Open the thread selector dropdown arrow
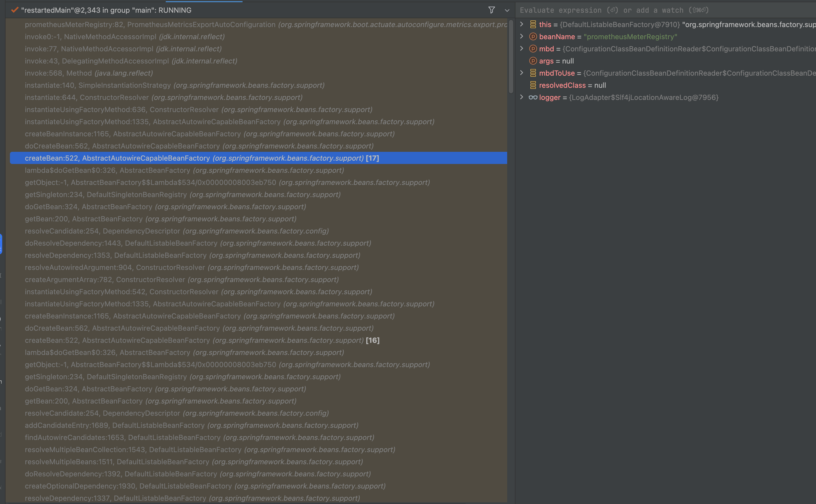This screenshot has width=816, height=504. 507,10
